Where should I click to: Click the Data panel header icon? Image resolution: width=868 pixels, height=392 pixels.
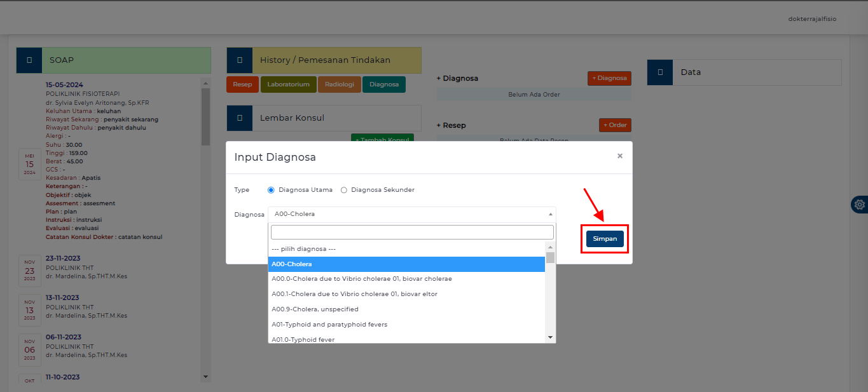660,72
